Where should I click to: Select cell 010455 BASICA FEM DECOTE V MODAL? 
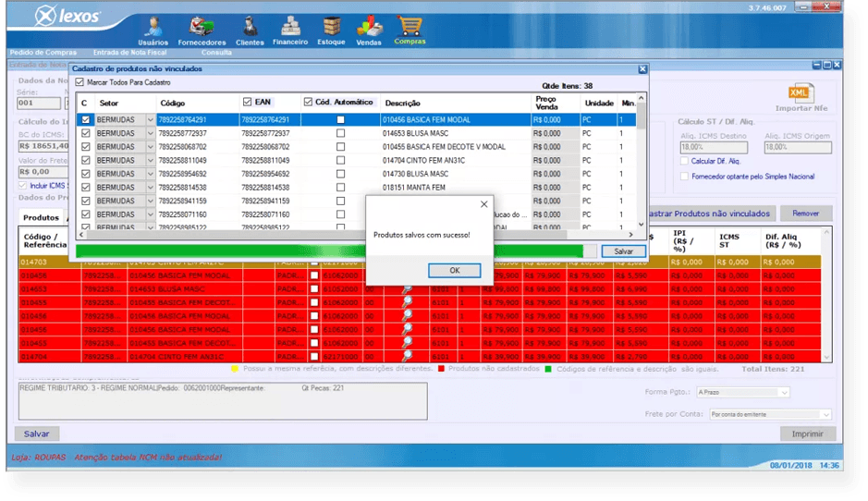pyautogui.click(x=456, y=147)
